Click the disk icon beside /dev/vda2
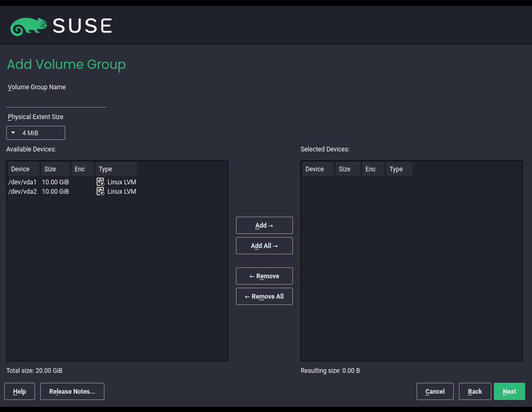Viewport: 532px width, 412px height. click(100, 192)
